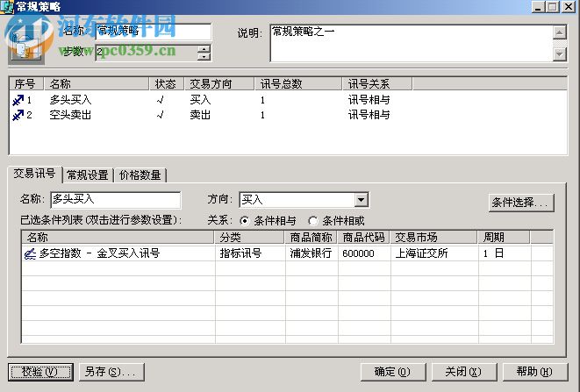Click the arrow icon of row 2 空头卖出
Image resolution: width=580 pixels, height=392 pixels.
click(x=18, y=116)
